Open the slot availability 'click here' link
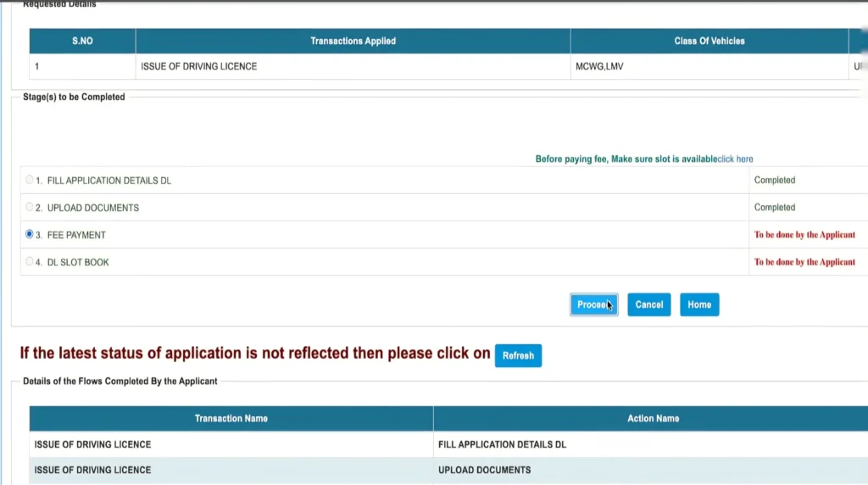Screen dimensions: 868x485 [x=733, y=159]
